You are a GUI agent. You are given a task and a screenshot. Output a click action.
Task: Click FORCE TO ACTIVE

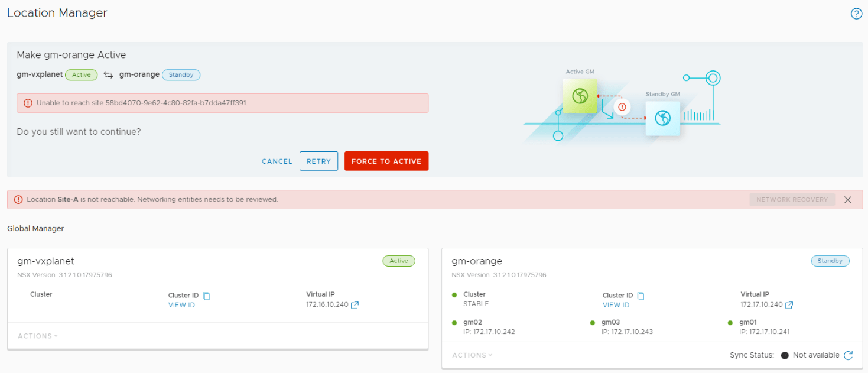(386, 161)
